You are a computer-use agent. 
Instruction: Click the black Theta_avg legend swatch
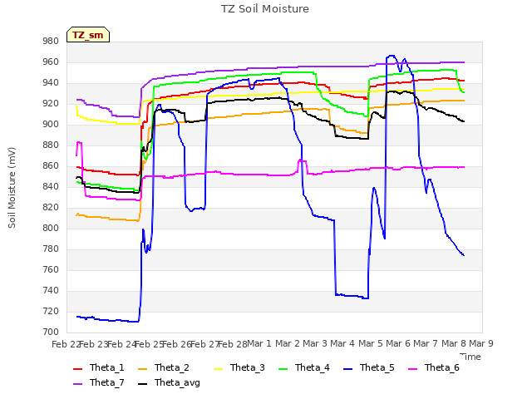click(143, 384)
